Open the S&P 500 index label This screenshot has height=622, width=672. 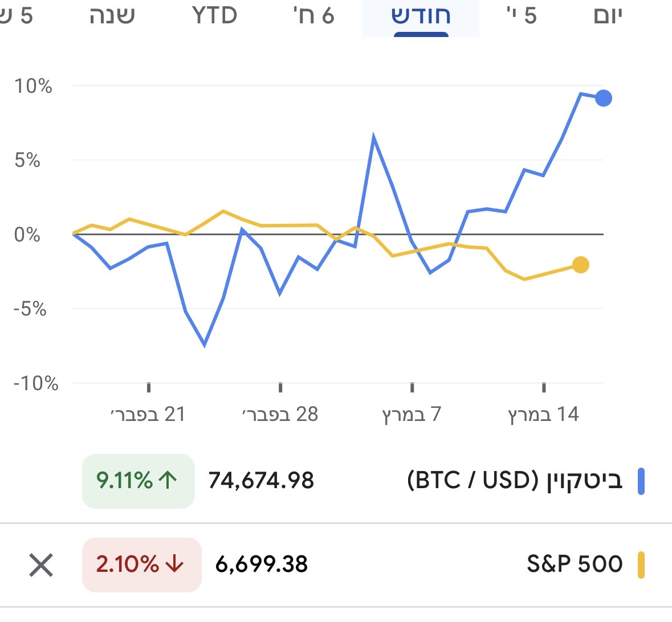(575, 564)
